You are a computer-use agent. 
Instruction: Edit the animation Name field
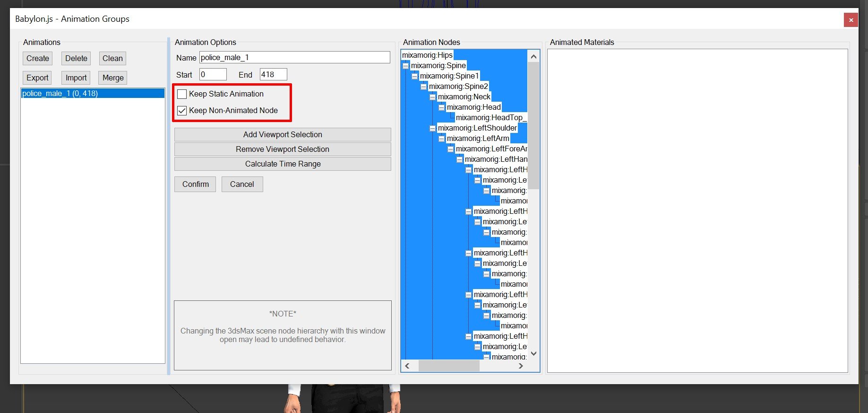click(x=295, y=57)
